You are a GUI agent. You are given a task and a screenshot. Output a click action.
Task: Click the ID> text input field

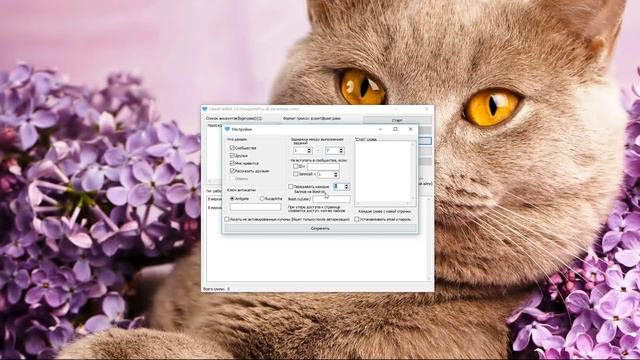point(323,167)
